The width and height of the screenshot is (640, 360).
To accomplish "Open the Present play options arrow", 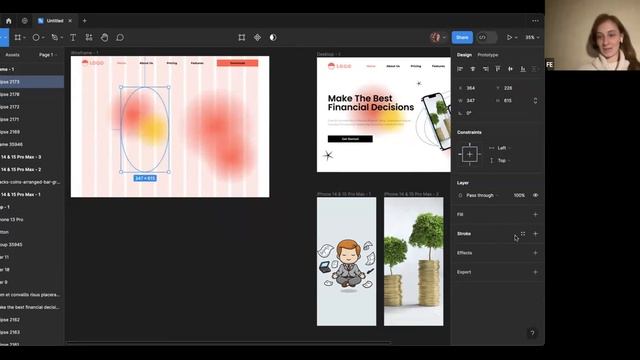I will (516, 38).
